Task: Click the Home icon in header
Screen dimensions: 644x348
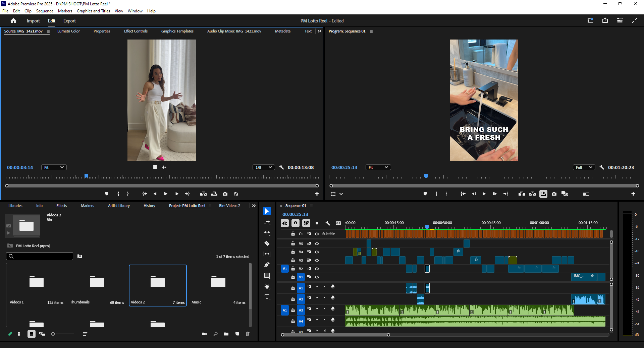Action: tap(13, 21)
